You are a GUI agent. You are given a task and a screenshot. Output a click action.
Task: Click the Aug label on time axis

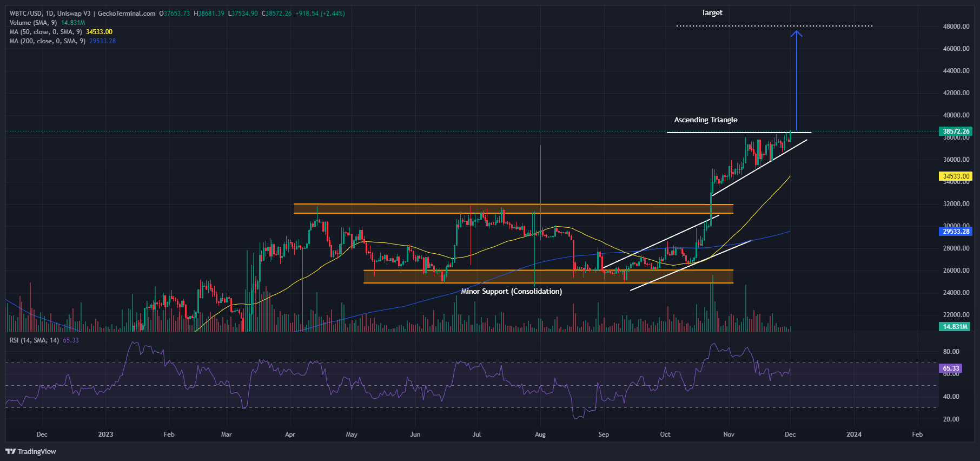(x=540, y=434)
